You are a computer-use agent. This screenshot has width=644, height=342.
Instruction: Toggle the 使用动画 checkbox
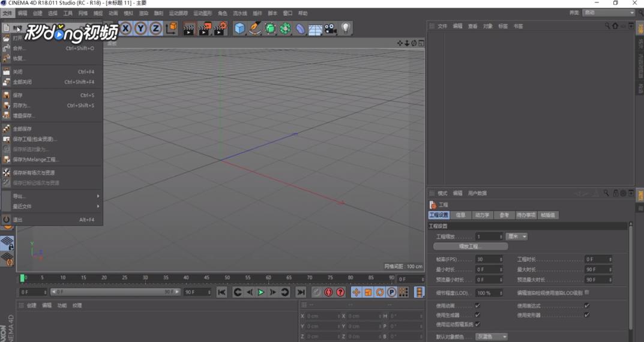[x=477, y=305]
